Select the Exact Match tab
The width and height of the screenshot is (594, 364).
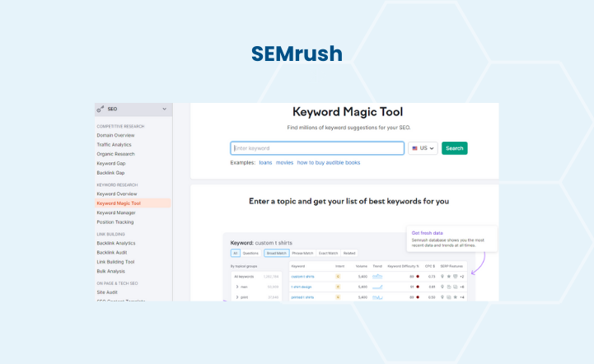coord(328,253)
